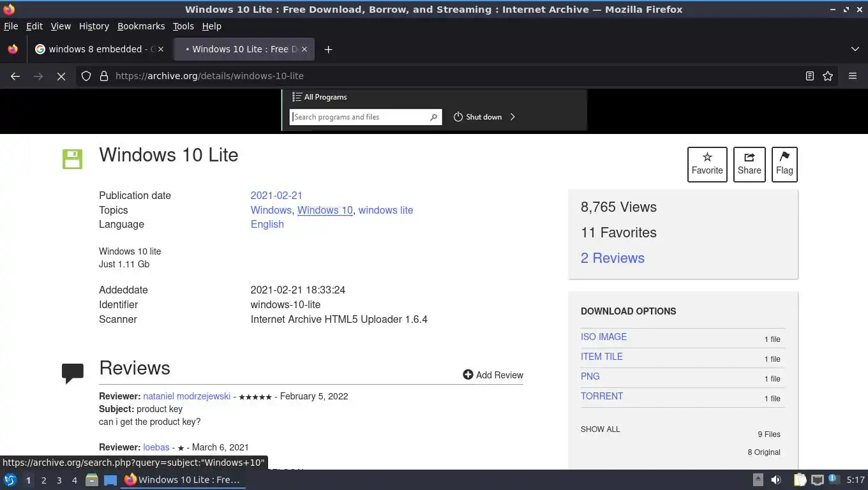The image size is (868, 490).
Task: Click the 9 Files text
Action: pos(769,434)
